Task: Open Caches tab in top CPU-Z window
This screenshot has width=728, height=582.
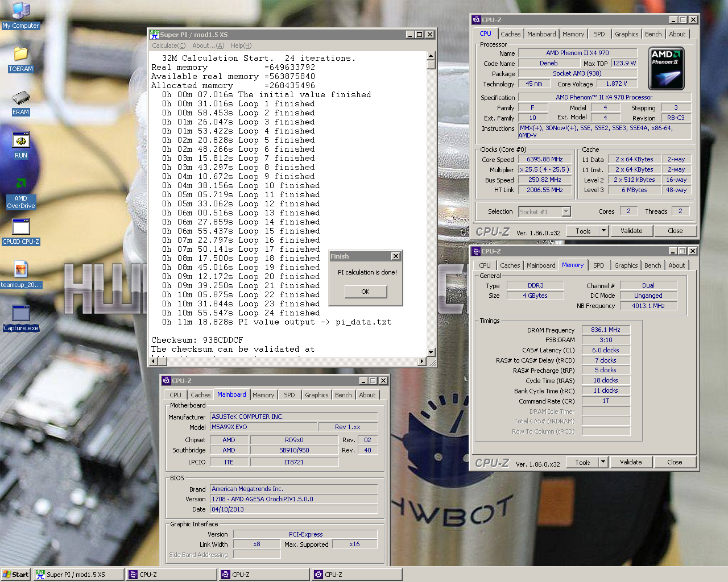Action: coord(511,34)
